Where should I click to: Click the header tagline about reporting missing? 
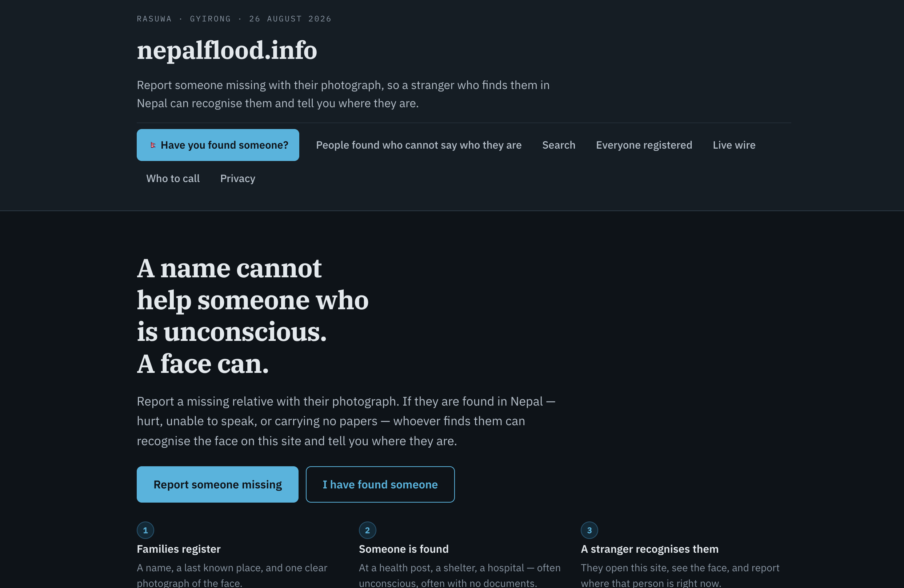click(x=343, y=94)
